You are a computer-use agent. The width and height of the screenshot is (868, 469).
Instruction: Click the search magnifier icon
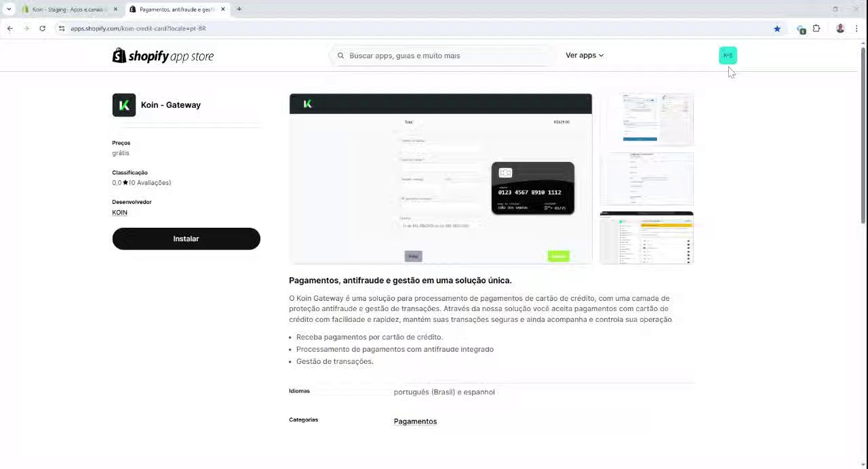click(x=341, y=56)
